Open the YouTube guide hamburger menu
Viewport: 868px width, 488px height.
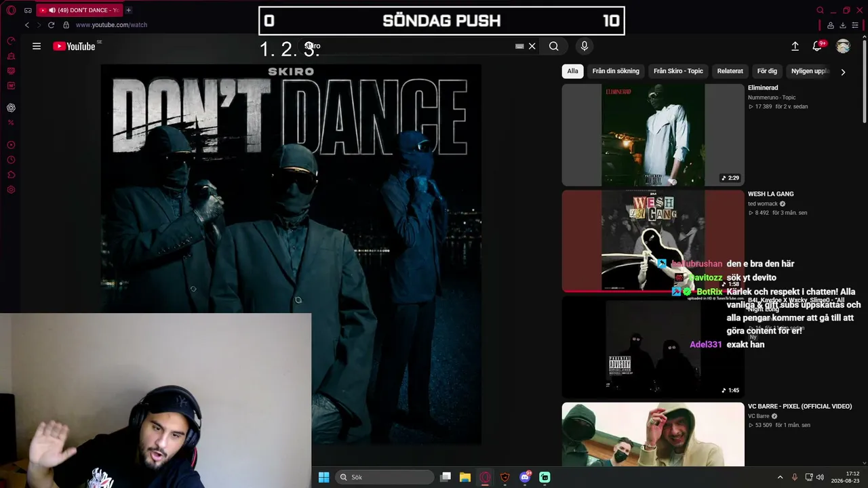[x=37, y=46]
